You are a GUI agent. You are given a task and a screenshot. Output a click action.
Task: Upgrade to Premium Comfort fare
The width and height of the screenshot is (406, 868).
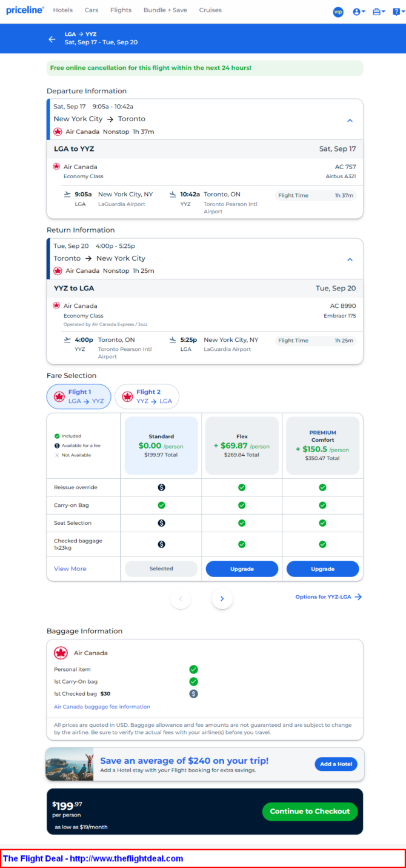pyautogui.click(x=322, y=569)
